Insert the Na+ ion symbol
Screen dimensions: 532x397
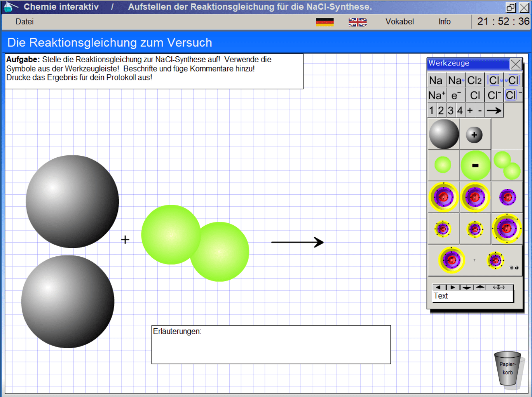point(436,95)
